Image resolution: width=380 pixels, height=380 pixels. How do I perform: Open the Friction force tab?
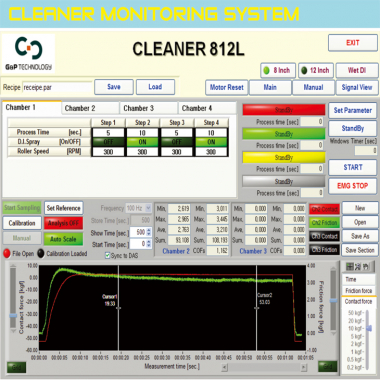pos(359,290)
